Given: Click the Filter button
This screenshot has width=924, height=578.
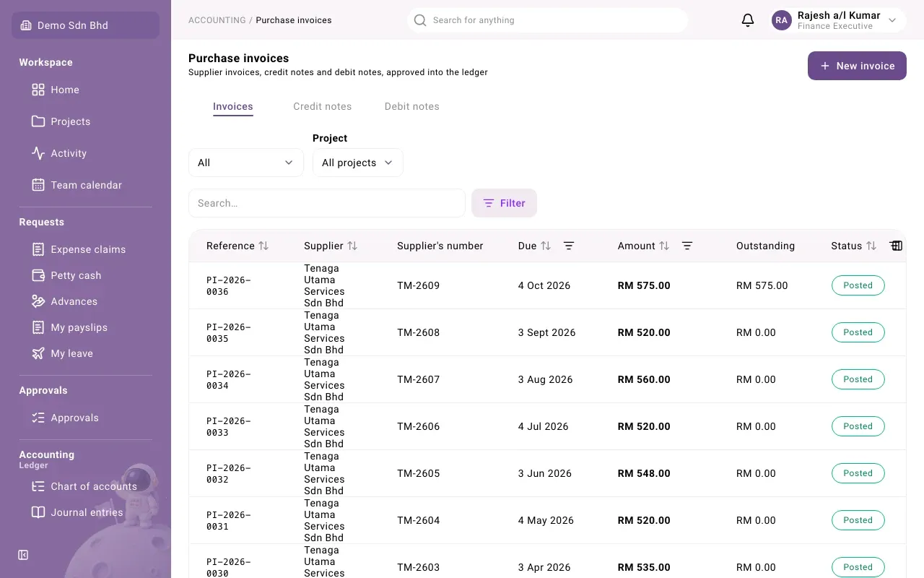Looking at the screenshot, I should click(504, 203).
